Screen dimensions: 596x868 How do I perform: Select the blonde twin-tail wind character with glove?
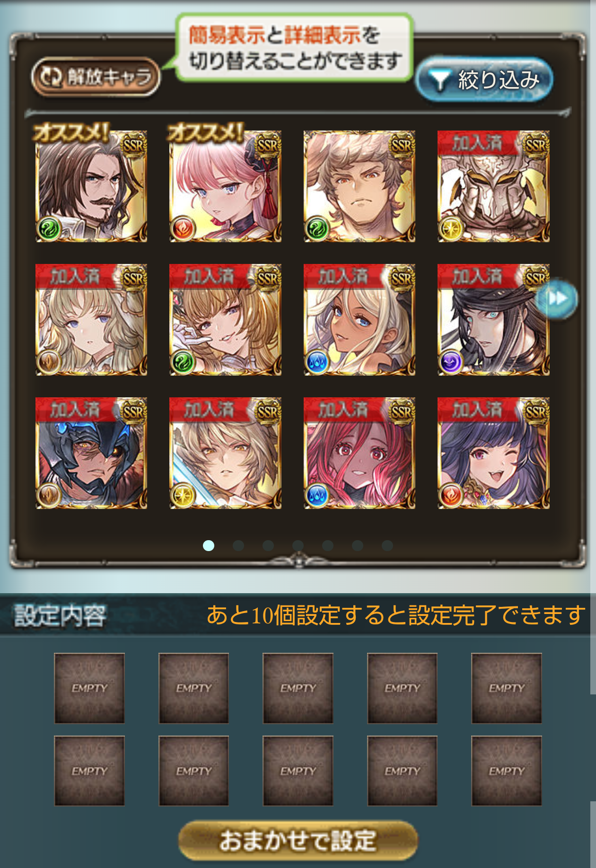click(225, 320)
